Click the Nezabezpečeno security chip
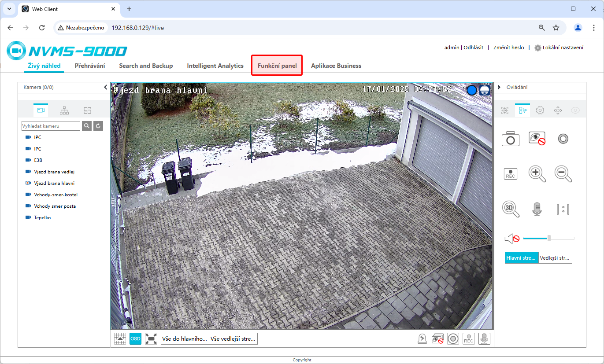The image size is (604, 364). (x=81, y=28)
